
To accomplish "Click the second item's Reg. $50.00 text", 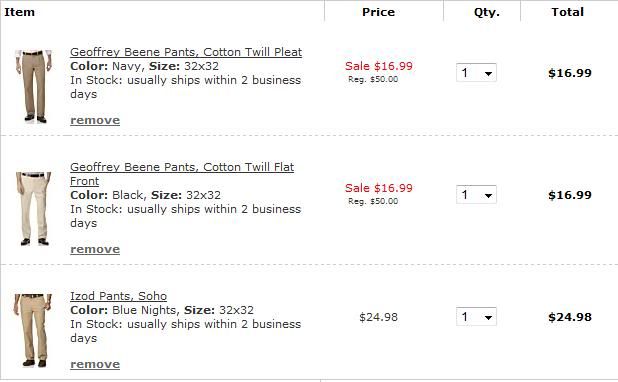I will tap(373, 201).
